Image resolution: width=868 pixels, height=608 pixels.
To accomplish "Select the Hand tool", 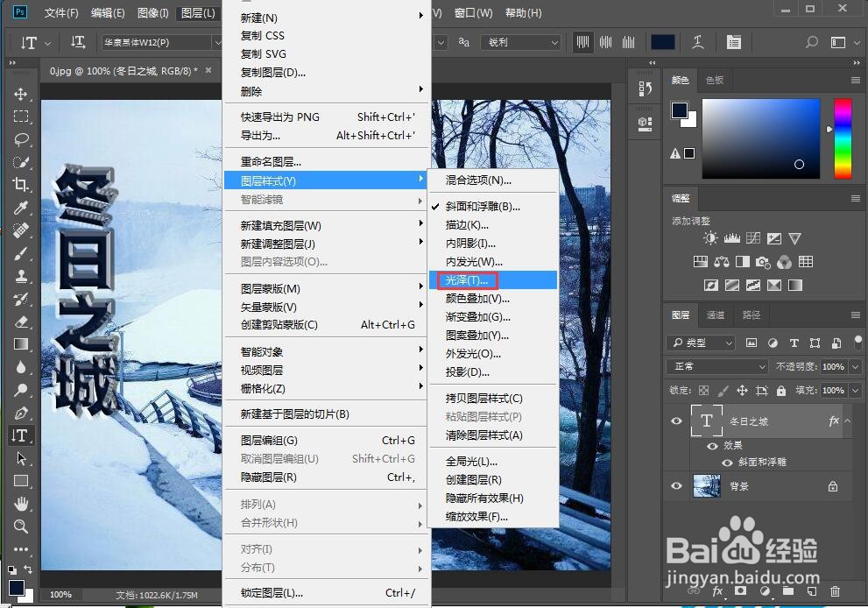I will tap(19, 504).
